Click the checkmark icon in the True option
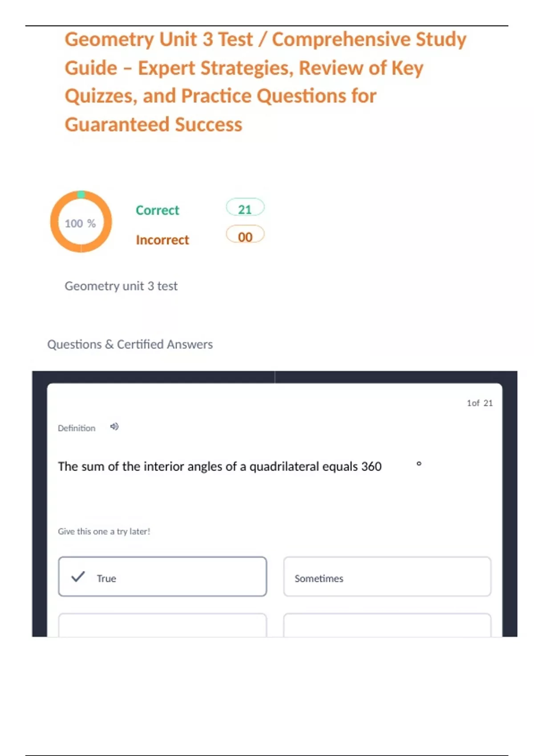 (x=78, y=577)
